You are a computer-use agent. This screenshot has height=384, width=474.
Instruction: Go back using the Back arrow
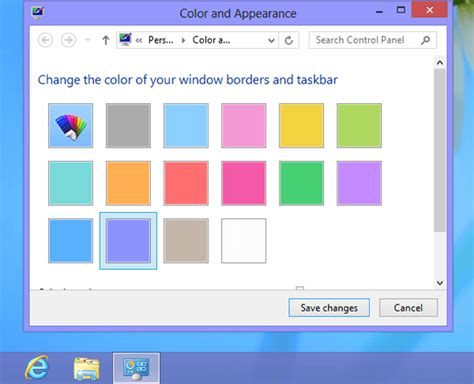(45, 40)
